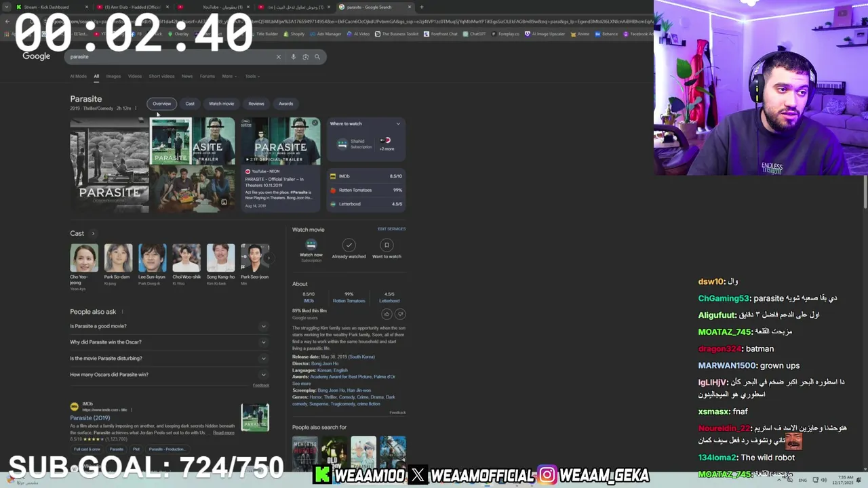868x488 pixels.
Task: Mark the movie as Want to watch
Action: (x=387, y=245)
